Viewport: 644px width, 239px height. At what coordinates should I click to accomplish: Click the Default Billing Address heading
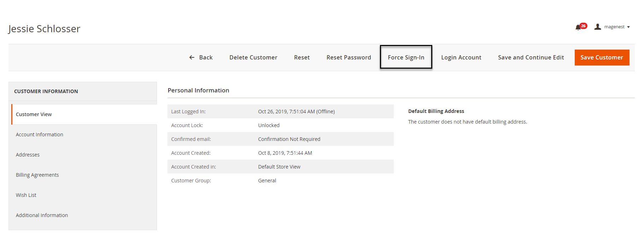(x=436, y=111)
